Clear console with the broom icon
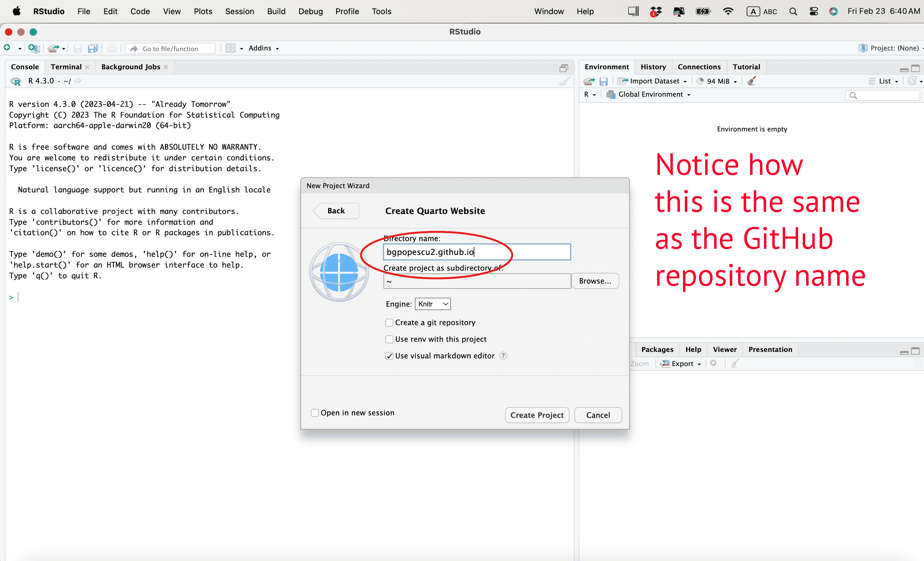The image size is (924, 561). pyautogui.click(x=564, y=81)
